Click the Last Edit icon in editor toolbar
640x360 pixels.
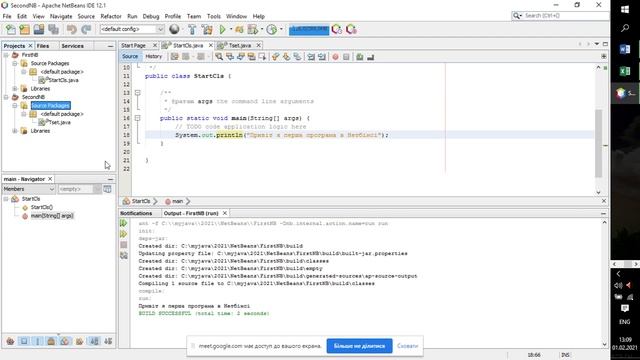tap(175, 57)
